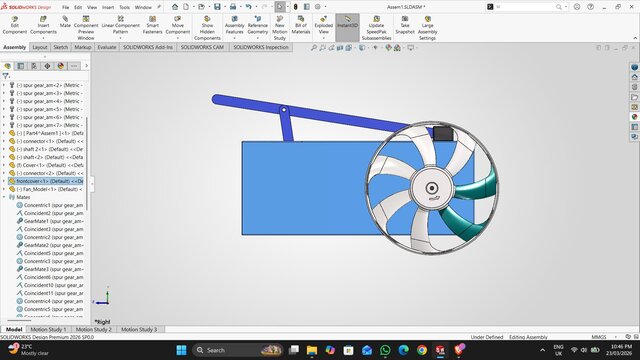Click the command search input field

[524, 7]
